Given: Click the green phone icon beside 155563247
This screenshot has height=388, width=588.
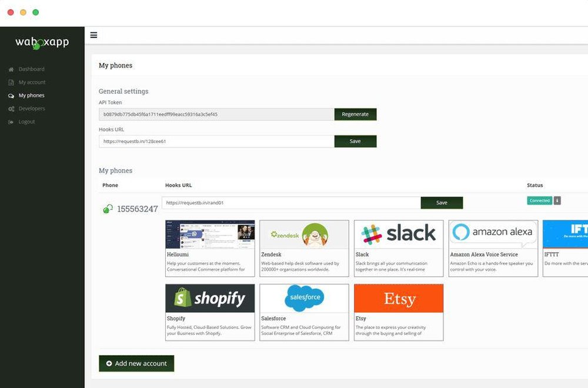Looking at the screenshot, I should pyautogui.click(x=108, y=209).
